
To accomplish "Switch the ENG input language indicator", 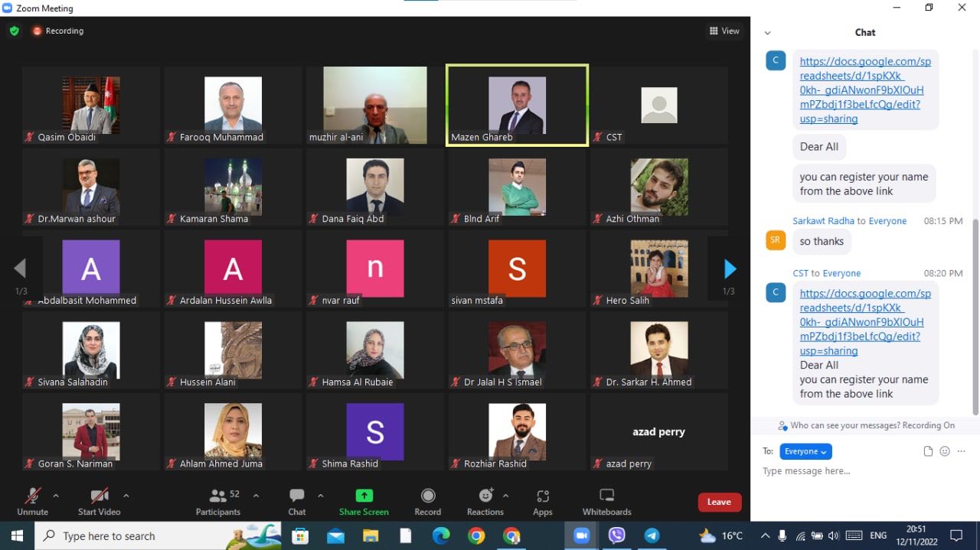I will coord(878,535).
